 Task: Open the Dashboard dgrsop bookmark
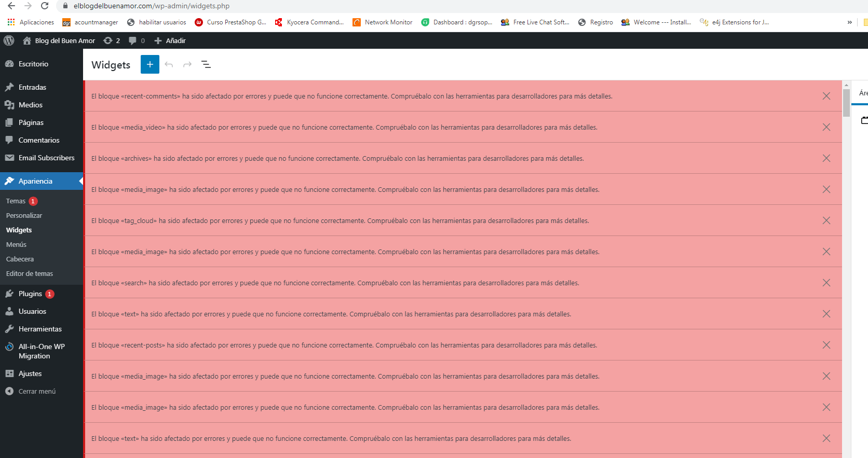(x=457, y=22)
